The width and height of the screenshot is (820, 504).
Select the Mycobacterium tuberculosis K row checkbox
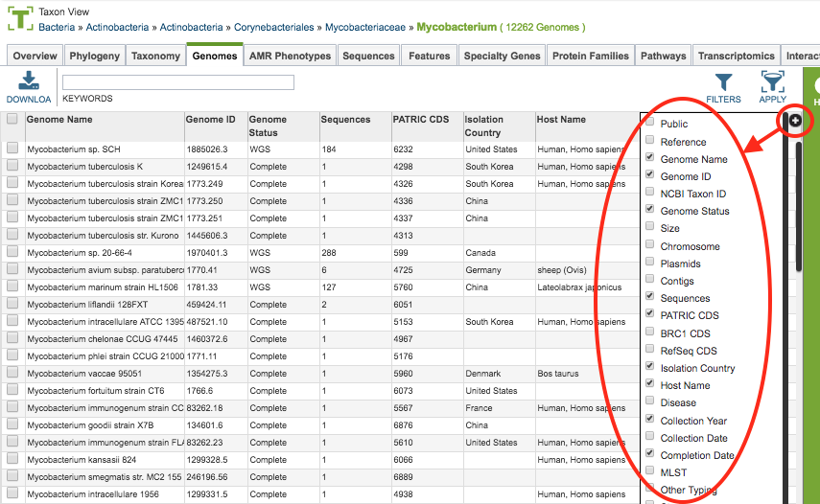(12, 166)
